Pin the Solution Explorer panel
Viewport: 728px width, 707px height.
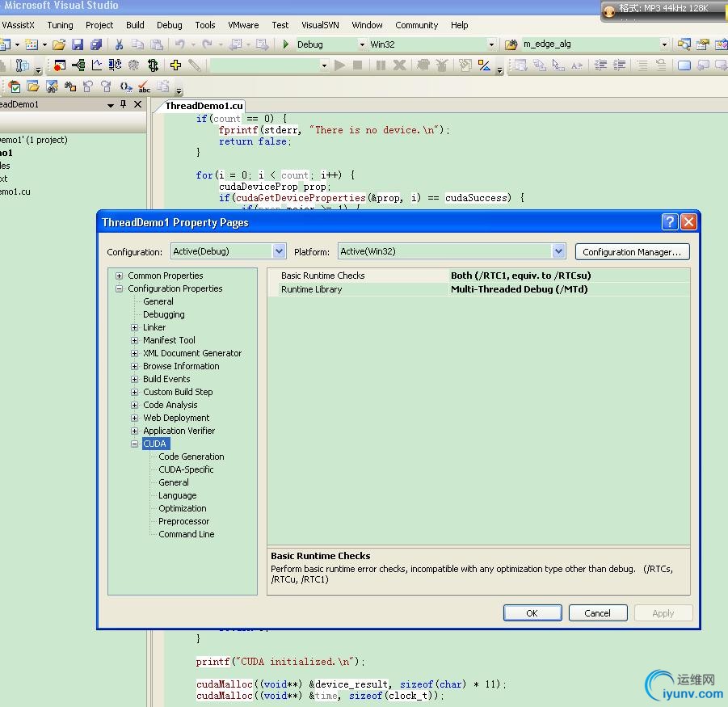[x=123, y=104]
